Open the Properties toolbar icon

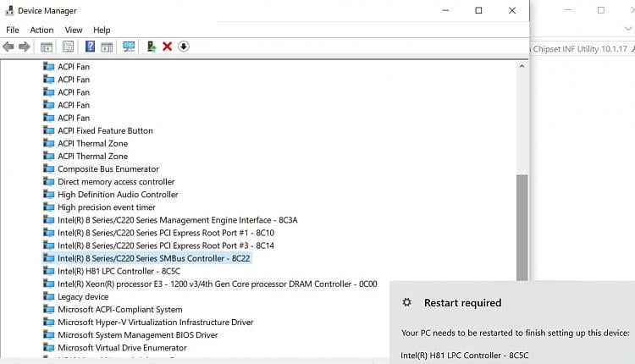68,47
